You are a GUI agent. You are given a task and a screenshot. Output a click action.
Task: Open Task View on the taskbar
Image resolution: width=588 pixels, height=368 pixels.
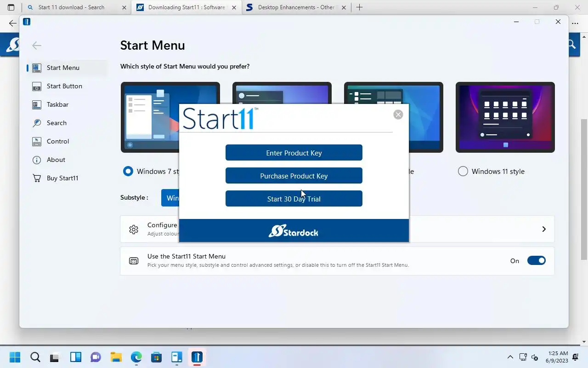point(56,357)
